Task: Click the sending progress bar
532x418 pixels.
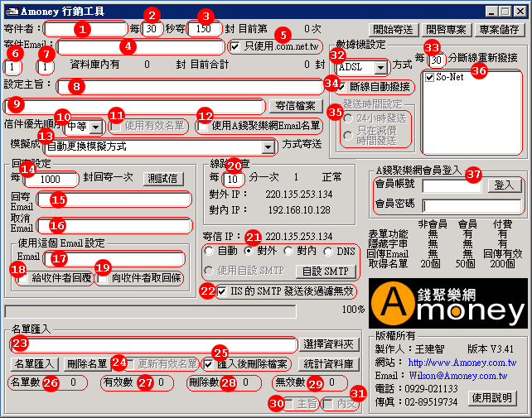Action: [x=170, y=311]
